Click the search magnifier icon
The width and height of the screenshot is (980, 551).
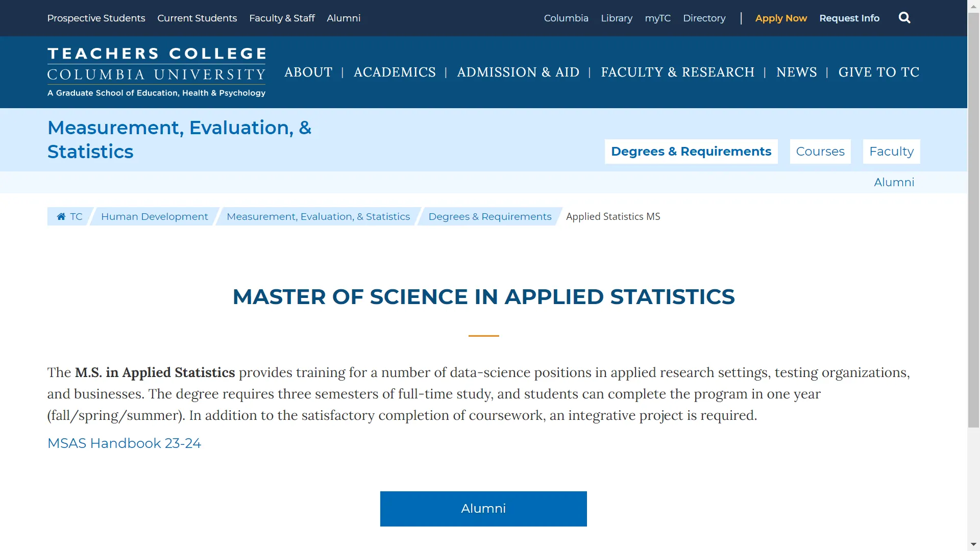pyautogui.click(x=904, y=18)
